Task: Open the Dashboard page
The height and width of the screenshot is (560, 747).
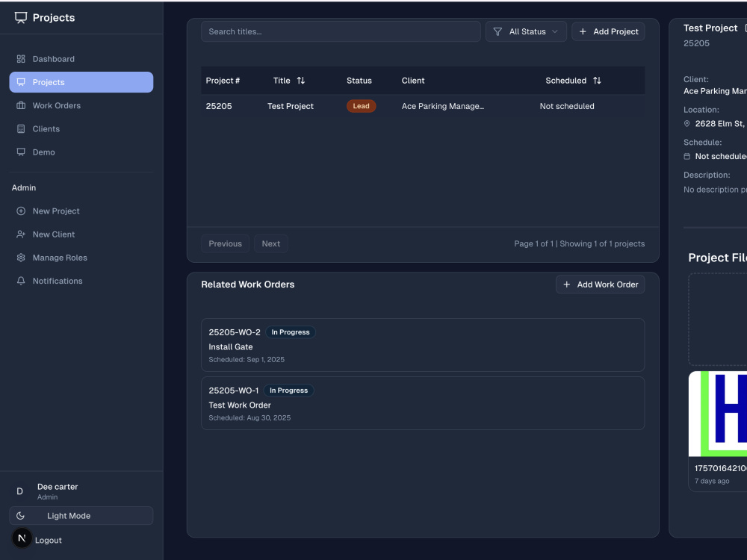Action: [x=81, y=59]
